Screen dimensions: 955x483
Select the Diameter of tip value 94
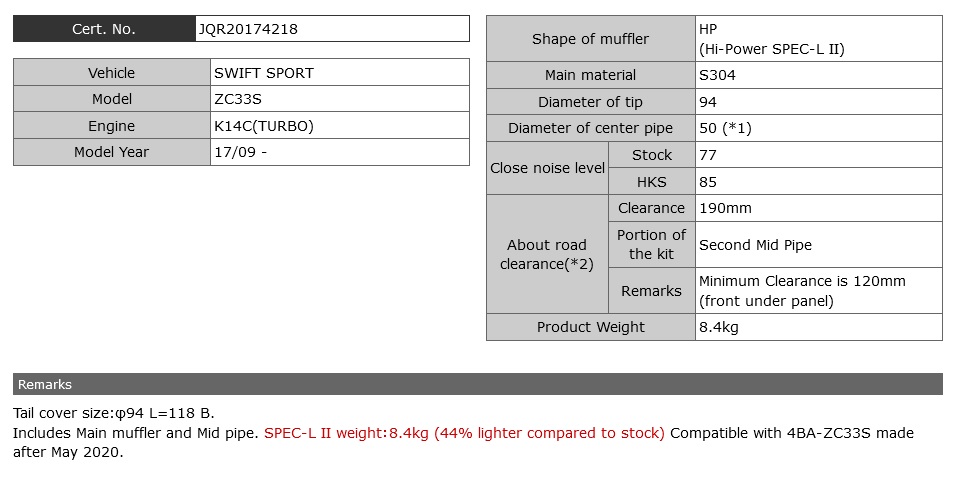point(819,102)
